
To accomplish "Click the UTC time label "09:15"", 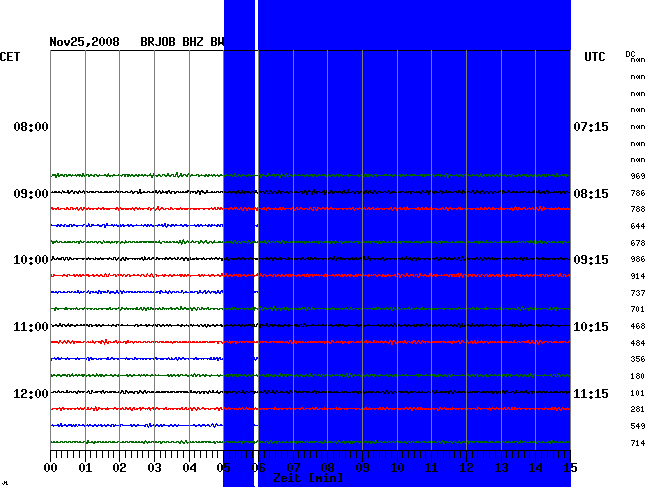I will coord(591,260).
